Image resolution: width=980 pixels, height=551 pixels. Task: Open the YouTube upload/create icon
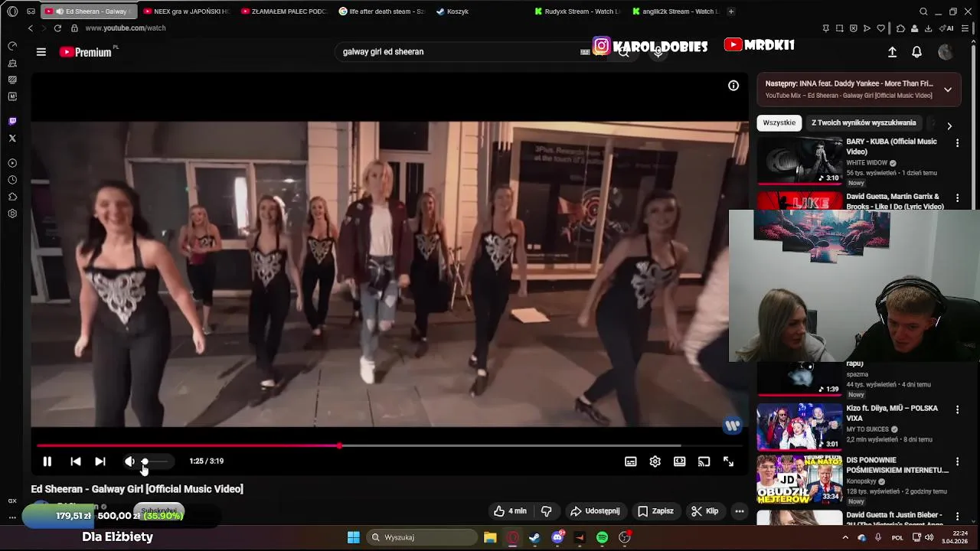click(x=892, y=52)
